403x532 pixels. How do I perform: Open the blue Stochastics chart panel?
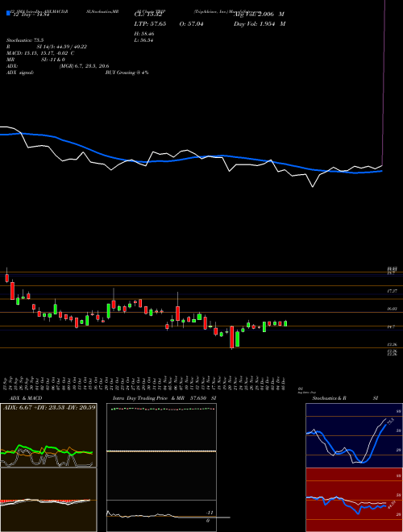[355, 435]
